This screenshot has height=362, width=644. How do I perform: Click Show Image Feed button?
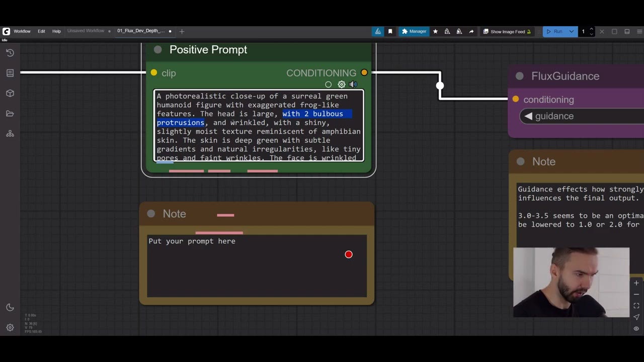(x=507, y=31)
